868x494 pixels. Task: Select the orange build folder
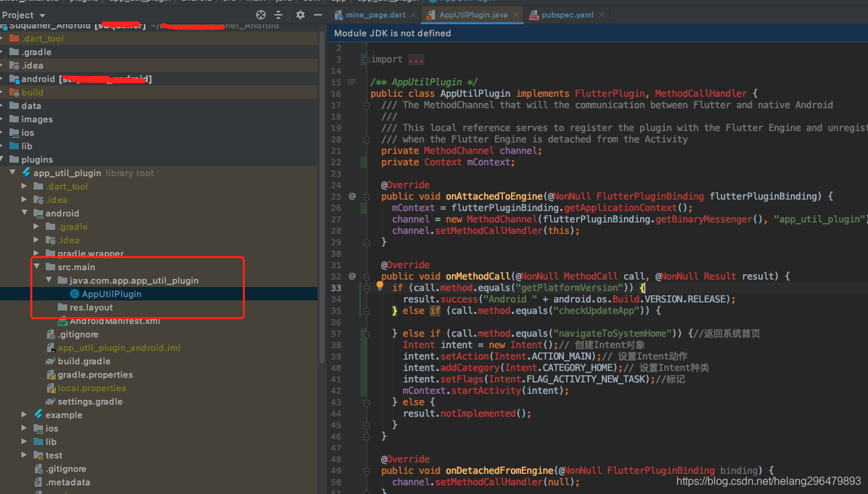click(x=32, y=92)
